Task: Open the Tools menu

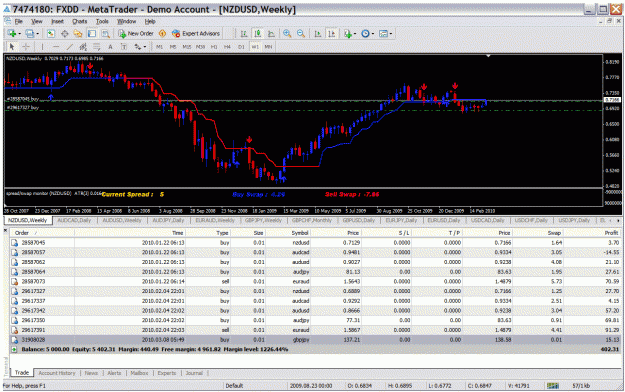Action: (x=102, y=22)
